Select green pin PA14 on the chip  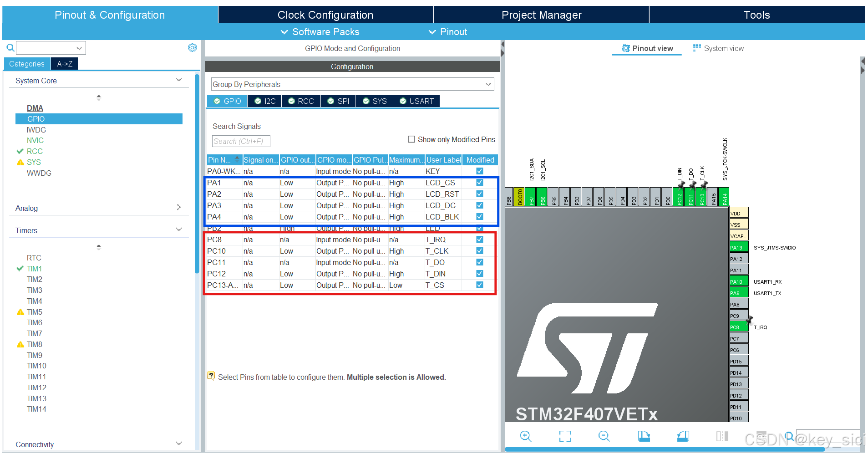click(725, 197)
